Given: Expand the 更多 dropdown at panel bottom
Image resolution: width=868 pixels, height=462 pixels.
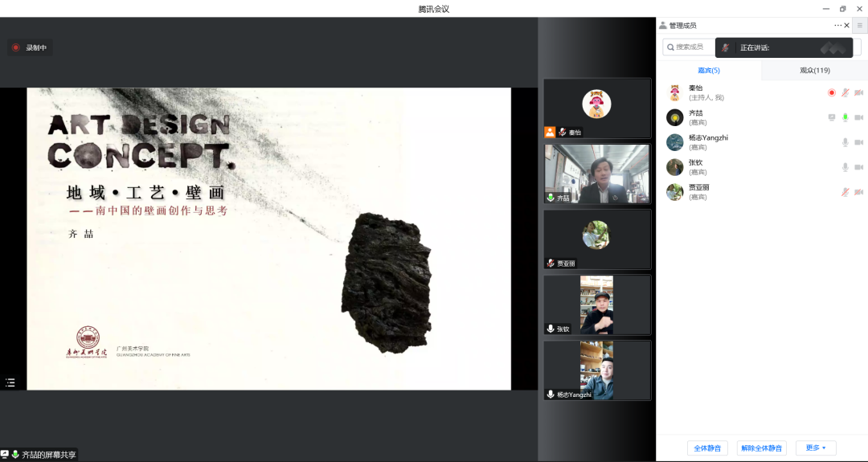Looking at the screenshot, I should pyautogui.click(x=816, y=448).
